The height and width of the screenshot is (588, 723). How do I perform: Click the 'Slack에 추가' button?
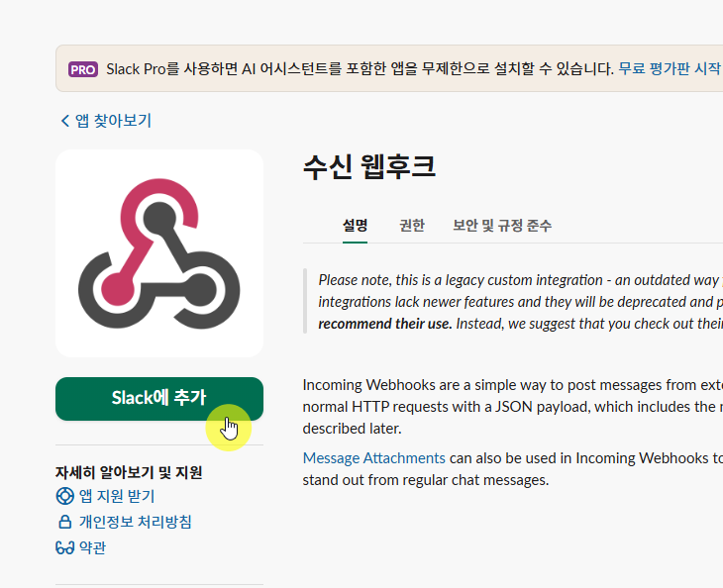click(159, 399)
